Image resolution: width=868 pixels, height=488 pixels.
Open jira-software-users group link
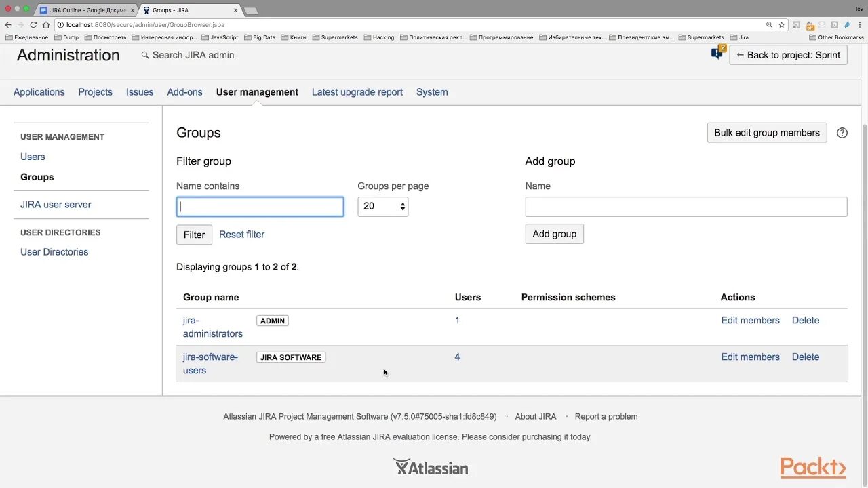click(210, 363)
